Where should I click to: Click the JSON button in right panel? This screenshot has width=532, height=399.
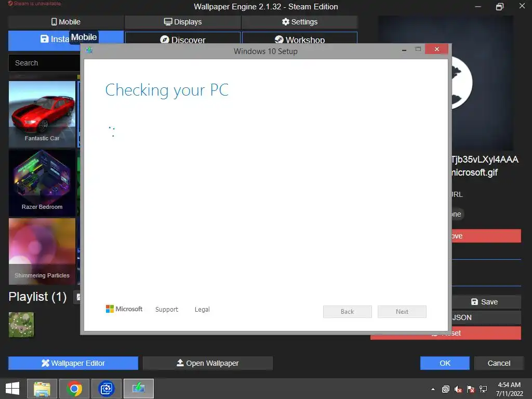tap(486, 317)
